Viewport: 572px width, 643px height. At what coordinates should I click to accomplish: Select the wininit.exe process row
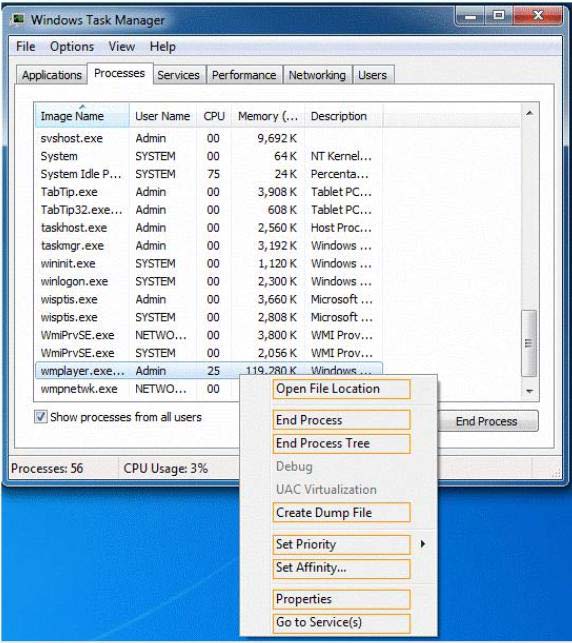click(x=208, y=264)
